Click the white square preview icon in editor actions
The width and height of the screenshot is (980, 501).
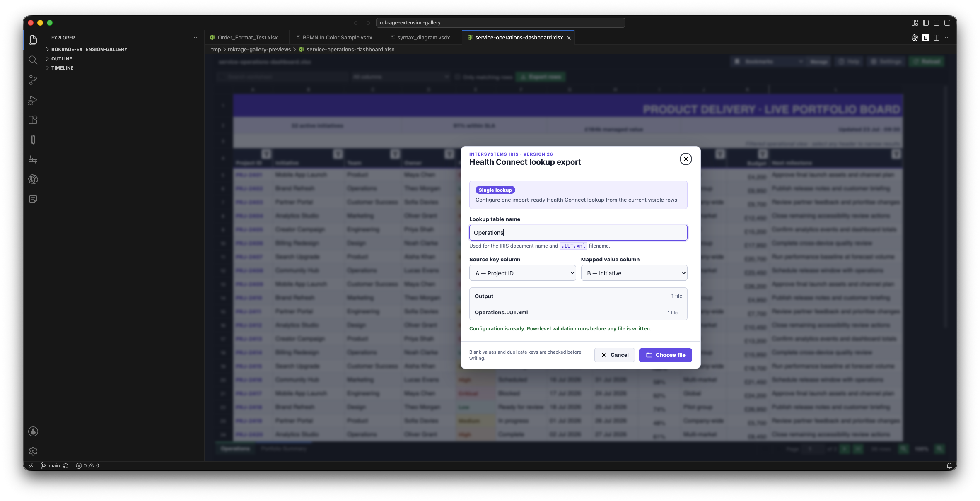(x=926, y=38)
